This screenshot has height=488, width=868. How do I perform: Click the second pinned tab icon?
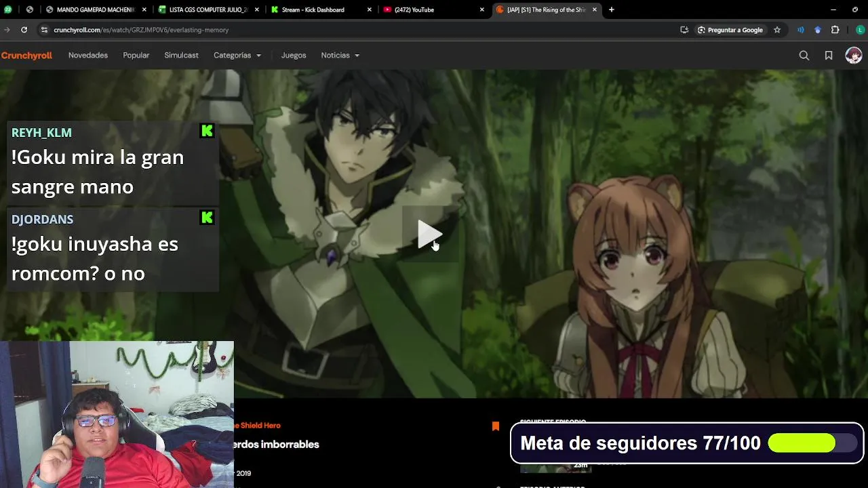pos(29,9)
